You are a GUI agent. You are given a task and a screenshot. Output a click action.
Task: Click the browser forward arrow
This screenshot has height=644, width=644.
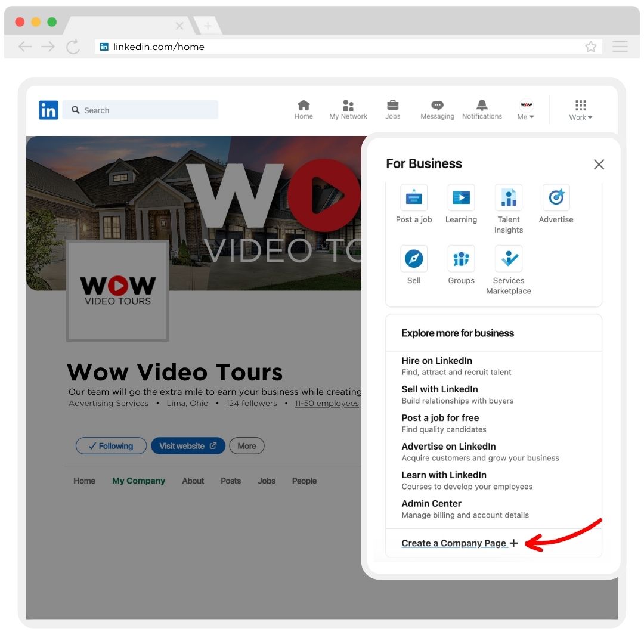coord(48,47)
